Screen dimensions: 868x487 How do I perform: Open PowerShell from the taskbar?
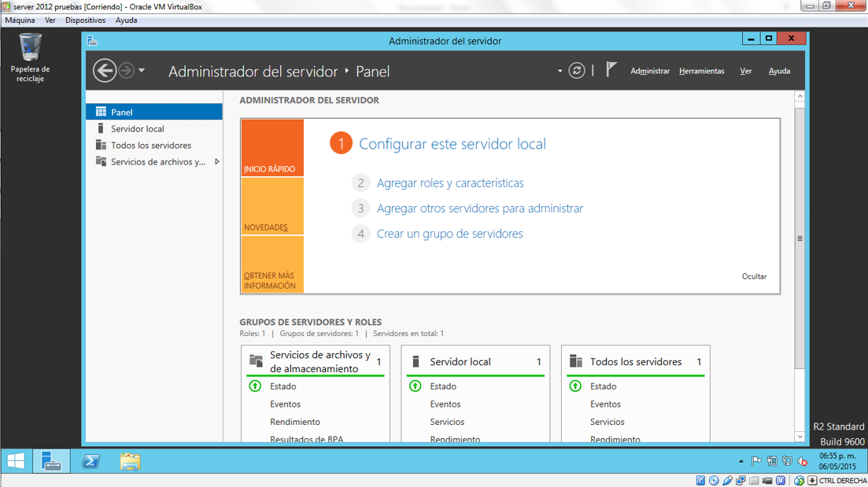click(x=91, y=461)
